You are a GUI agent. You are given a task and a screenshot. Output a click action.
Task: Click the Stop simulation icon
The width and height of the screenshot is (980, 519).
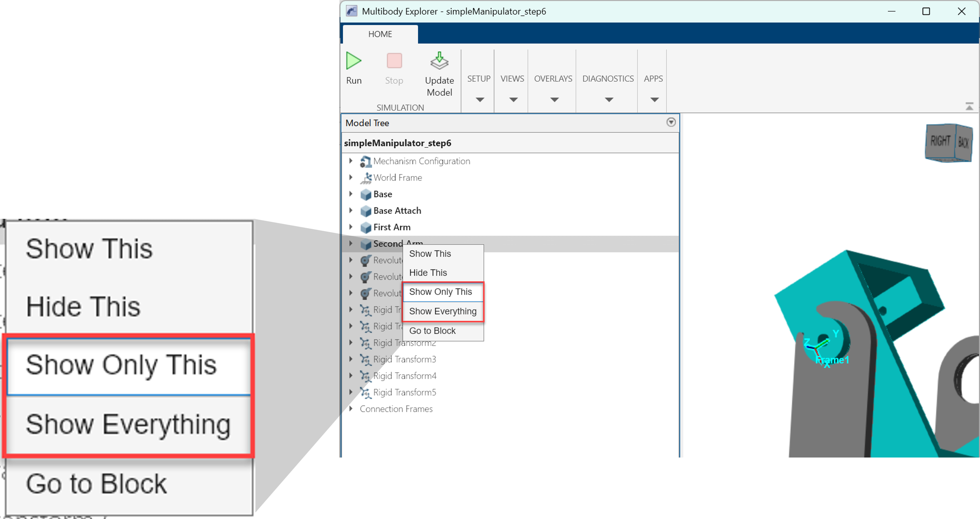coord(394,61)
